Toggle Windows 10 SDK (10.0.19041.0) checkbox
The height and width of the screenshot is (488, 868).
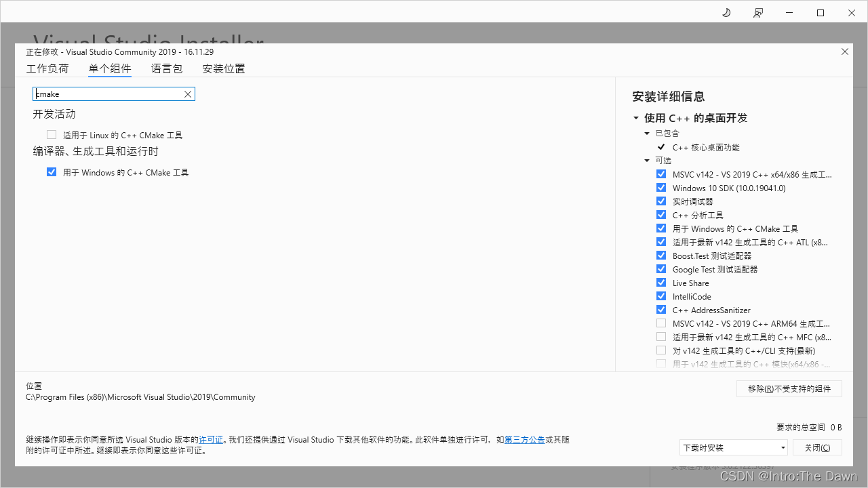661,188
